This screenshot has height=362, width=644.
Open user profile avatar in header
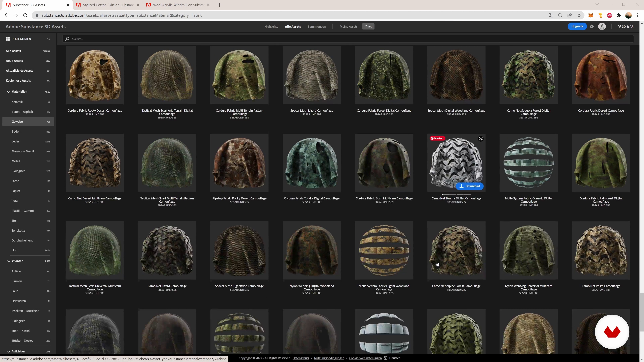602,26
